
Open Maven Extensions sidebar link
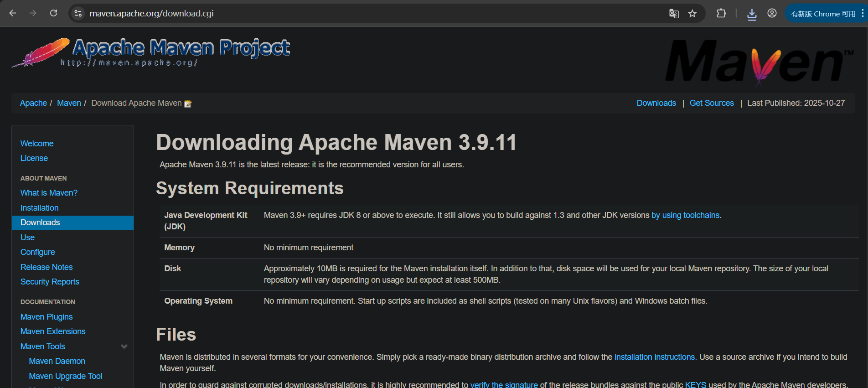[x=53, y=331]
